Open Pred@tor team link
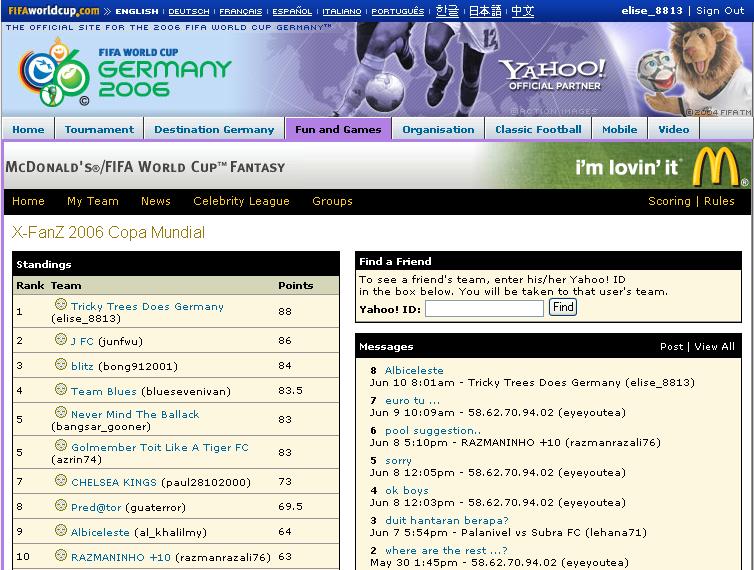The width and height of the screenshot is (754, 570). coord(96,507)
